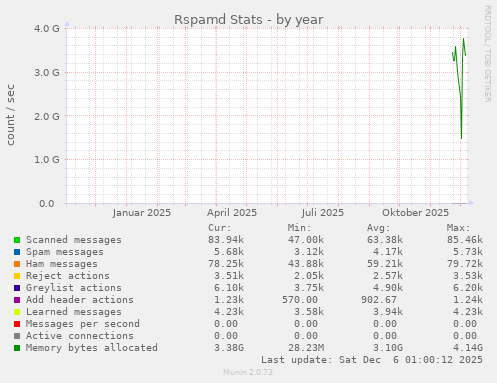Click the "Max:" column header
This screenshot has width=497, height=383.
[458, 228]
